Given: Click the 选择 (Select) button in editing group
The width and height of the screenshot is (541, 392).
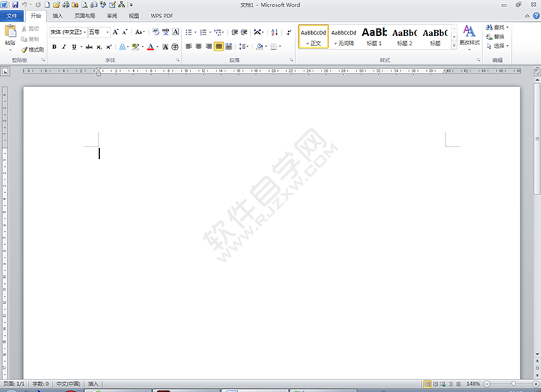Looking at the screenshot, I should coord(497,46).
